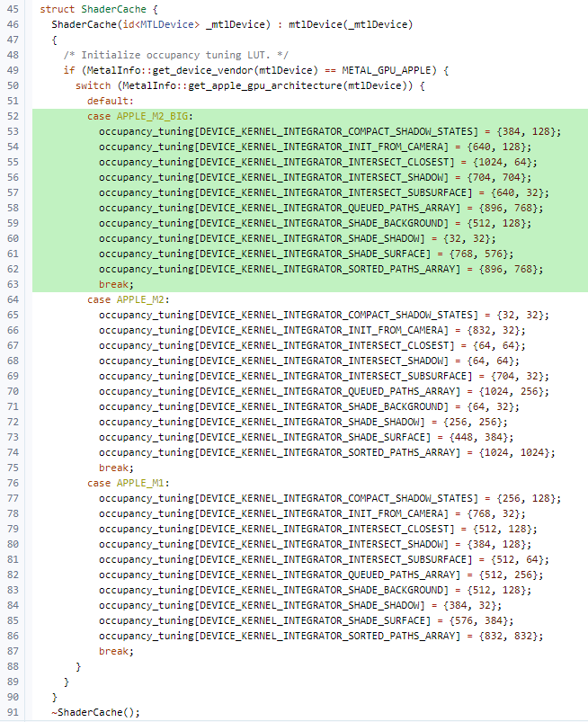Click line number 91 in the gutter
The image size is (588, 722).
pos(13,712)
